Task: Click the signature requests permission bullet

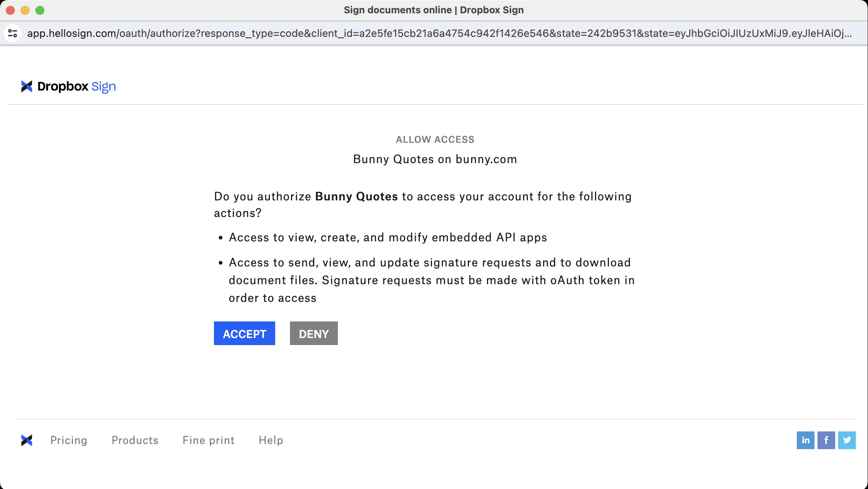Action: pyautogui.click(x=432, y=280)
